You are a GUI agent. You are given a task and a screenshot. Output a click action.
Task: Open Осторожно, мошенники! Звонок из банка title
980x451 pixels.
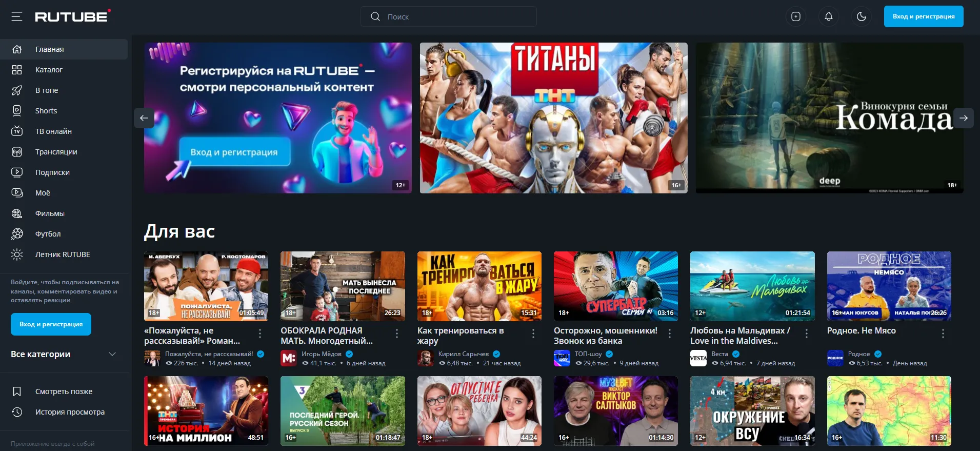click(x=606, y=336)
